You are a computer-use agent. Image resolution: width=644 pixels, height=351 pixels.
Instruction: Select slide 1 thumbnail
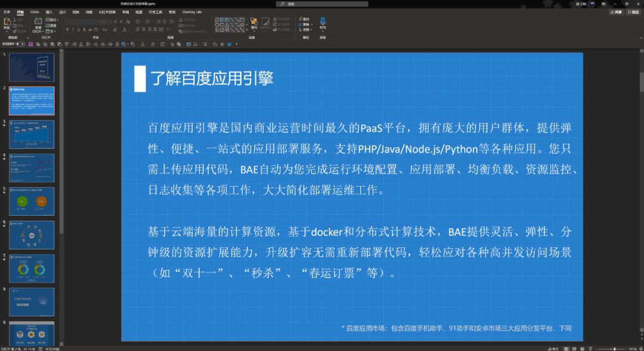coord(32,67)
